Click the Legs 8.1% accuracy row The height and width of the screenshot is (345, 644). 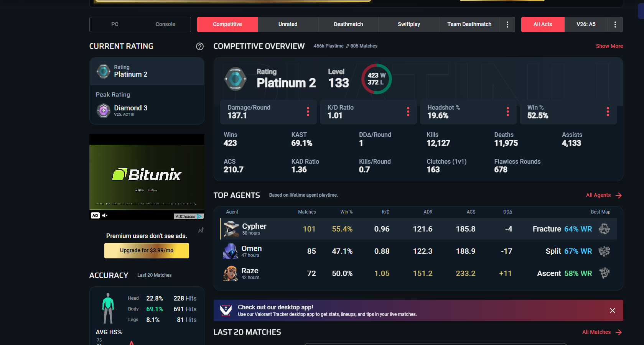162,320
